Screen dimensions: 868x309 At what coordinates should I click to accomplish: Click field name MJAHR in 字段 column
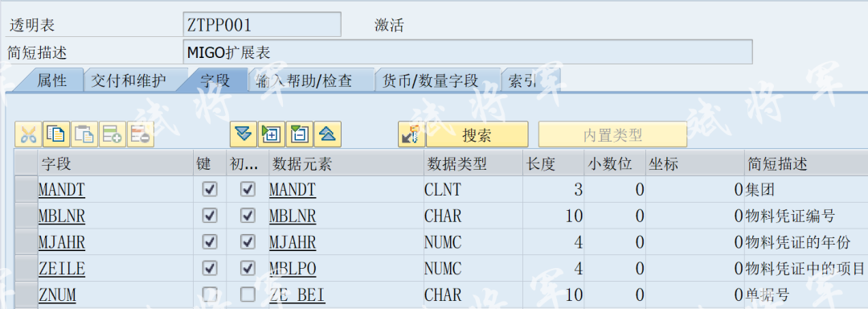(61, 242)
